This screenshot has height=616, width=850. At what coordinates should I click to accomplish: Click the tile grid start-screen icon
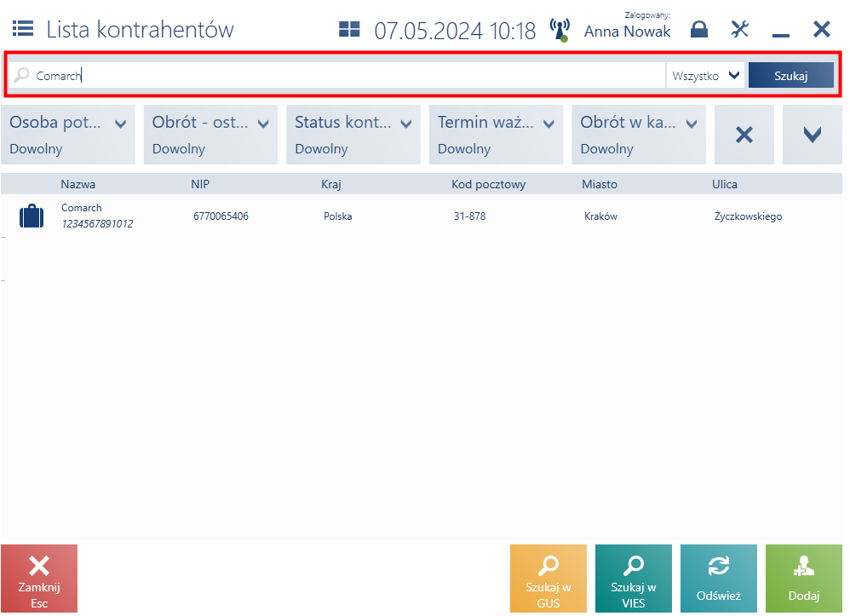point(349,29)
